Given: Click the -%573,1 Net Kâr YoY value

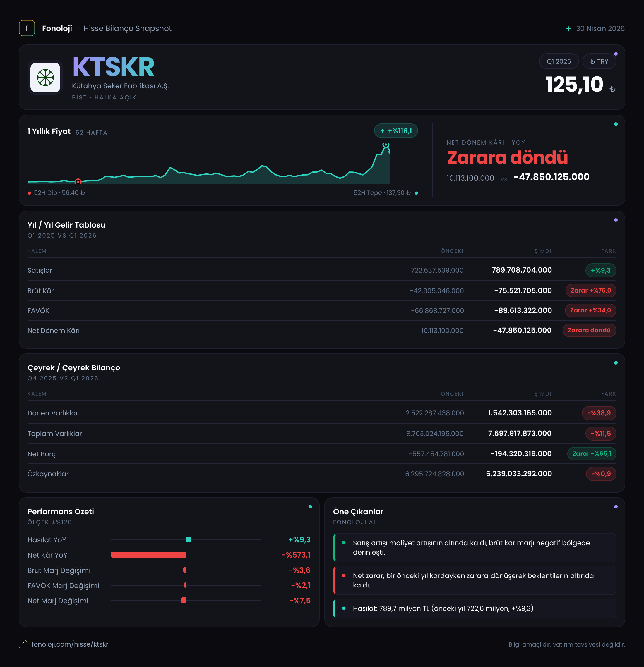Looking at the screenshot, I should [296, 555].
